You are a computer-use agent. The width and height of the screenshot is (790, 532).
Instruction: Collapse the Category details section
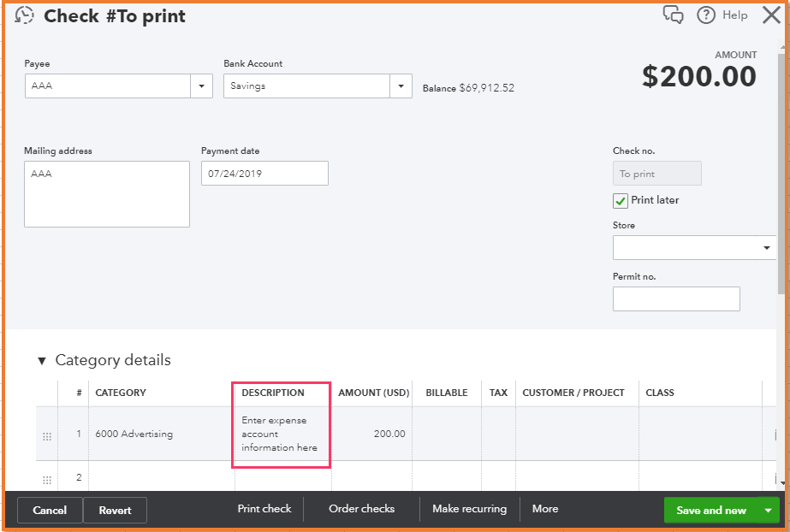pyautogui.click(x=42, y=361)
